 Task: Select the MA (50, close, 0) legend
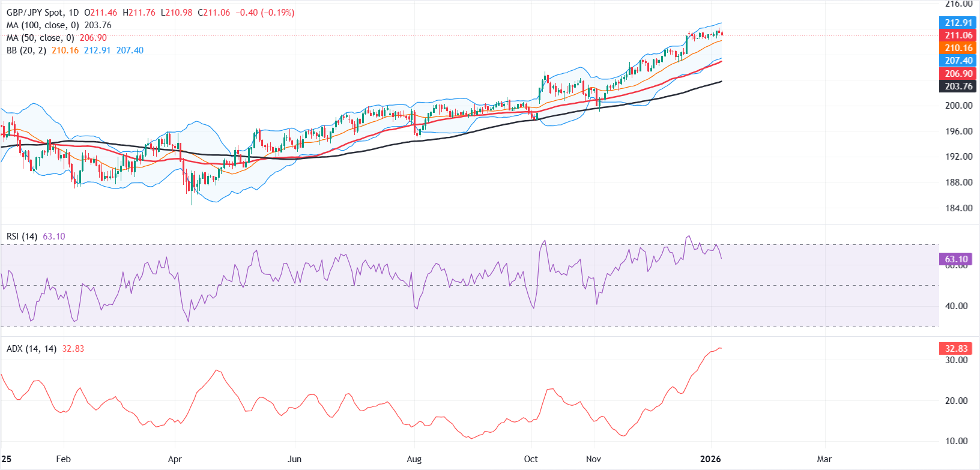coord(40,38)
